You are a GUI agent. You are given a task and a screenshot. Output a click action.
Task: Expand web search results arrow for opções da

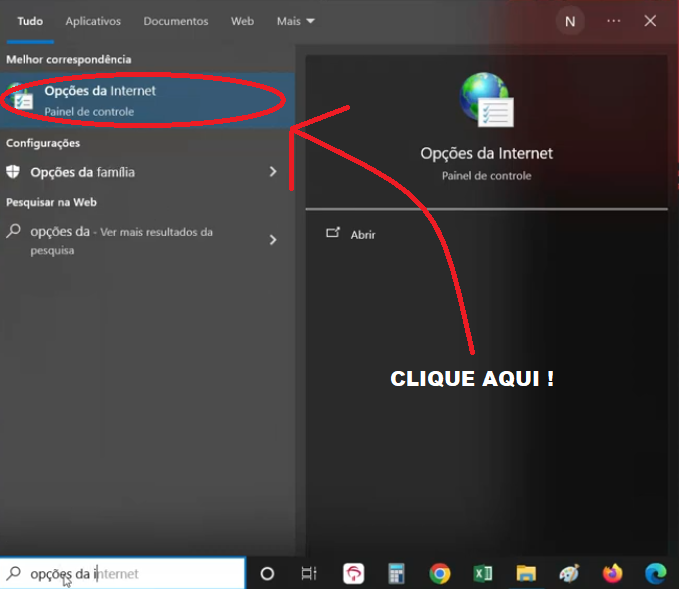(273, 240)
